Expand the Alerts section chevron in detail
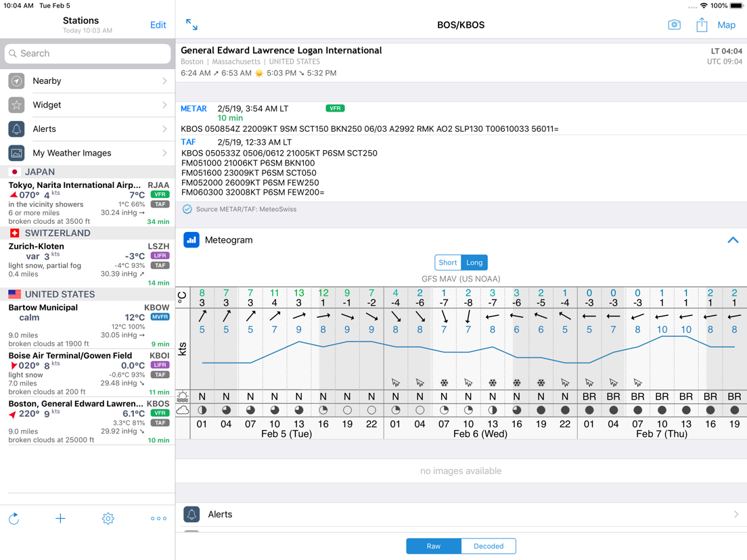Image resolution: width=747 pixels, height=560 pixels. [736, 514]
